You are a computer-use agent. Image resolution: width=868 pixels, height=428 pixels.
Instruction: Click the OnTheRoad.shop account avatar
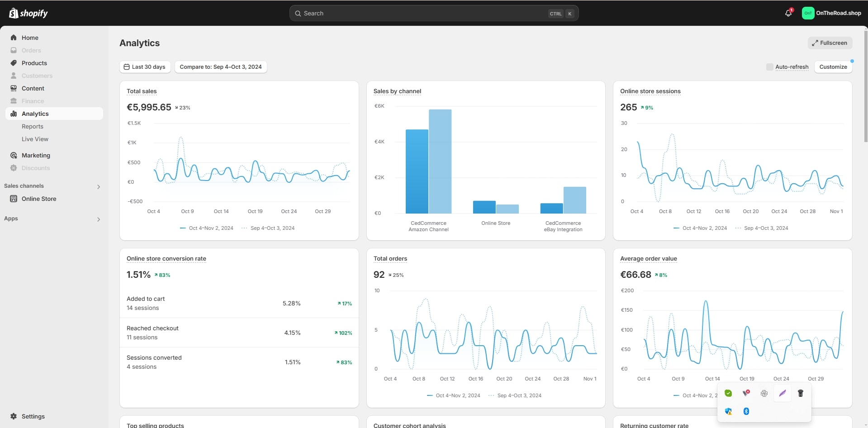[x=808, y=13]
